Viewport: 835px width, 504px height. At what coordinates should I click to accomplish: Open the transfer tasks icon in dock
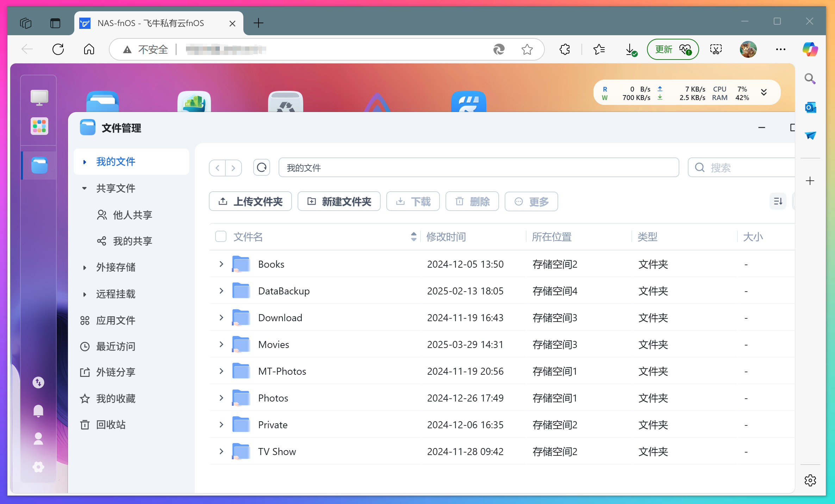pyautogui.click(x=38, y=382)
